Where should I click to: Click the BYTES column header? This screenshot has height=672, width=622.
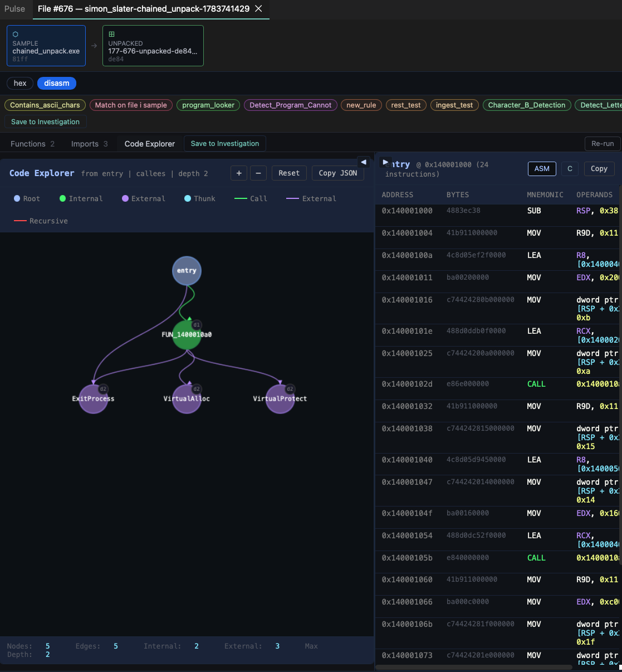458,195
